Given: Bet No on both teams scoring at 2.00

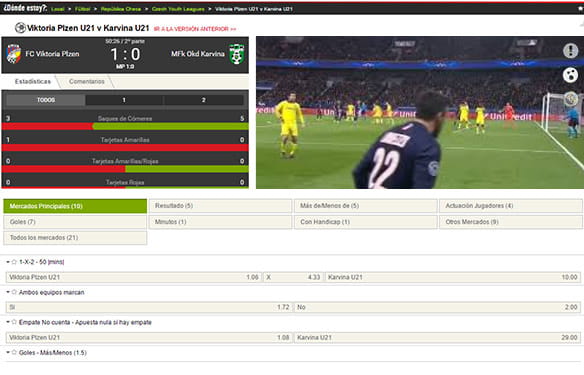Looking at the screenshot, I should 437,307.
